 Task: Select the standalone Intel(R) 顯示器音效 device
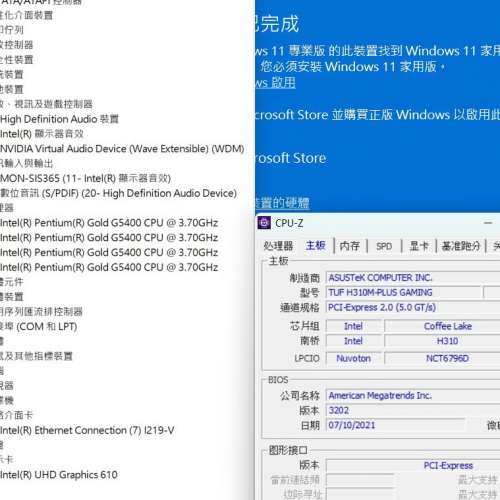42,134
